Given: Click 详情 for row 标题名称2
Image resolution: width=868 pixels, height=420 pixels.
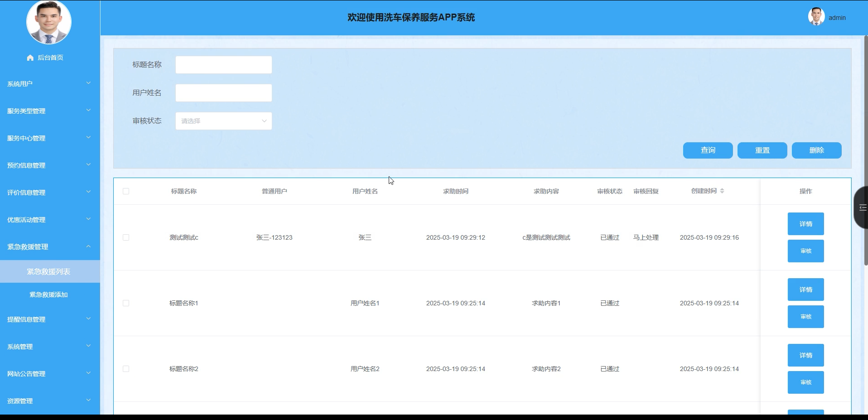Looking at the screenshot, I should click(x=805, y=355).
